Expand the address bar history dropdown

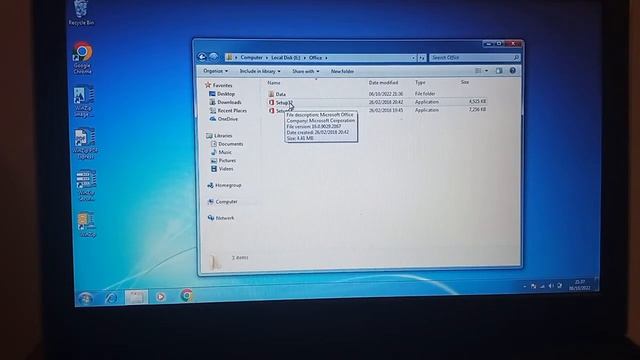(413, 58)
